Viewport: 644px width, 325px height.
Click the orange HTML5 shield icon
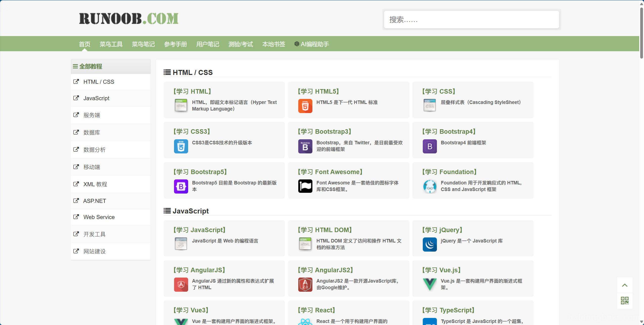pos(305,106)
